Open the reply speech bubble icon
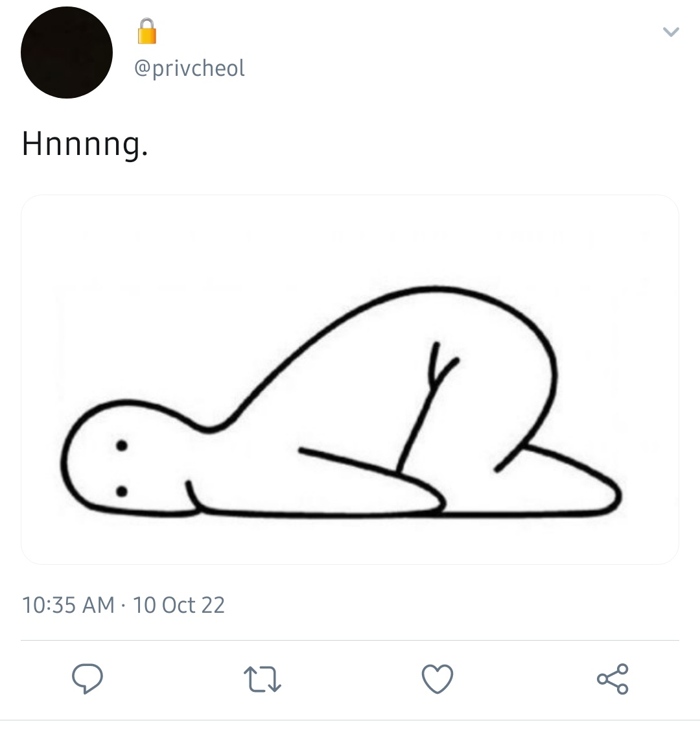Screen dimensions: 700x736 [87, 678]
